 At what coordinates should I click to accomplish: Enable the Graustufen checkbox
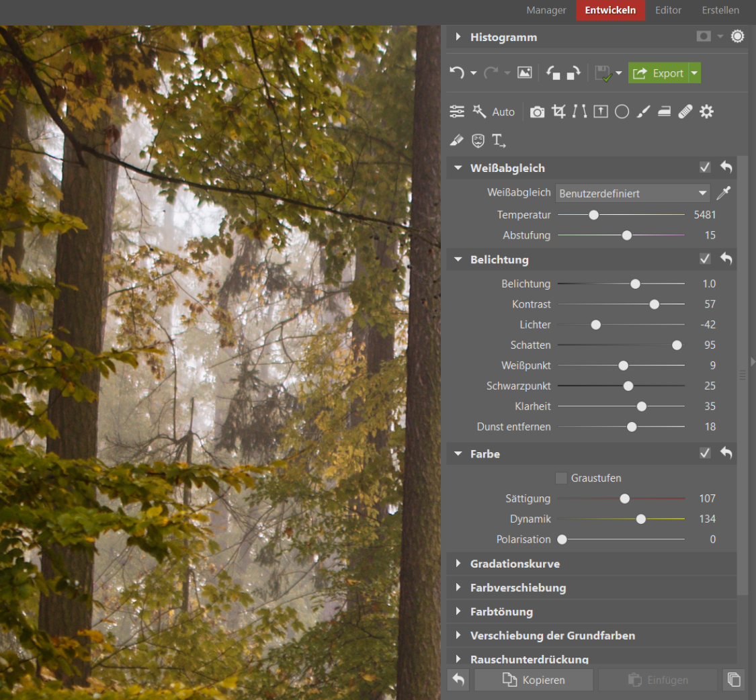[x=562, y=478]
